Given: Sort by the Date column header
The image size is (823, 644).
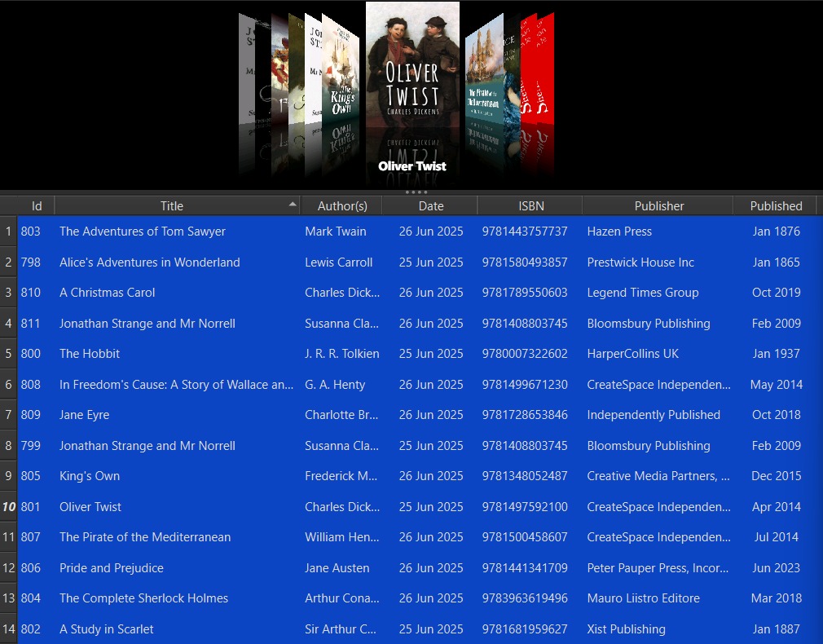Looking at the screenshot, I should pos(431,206).
